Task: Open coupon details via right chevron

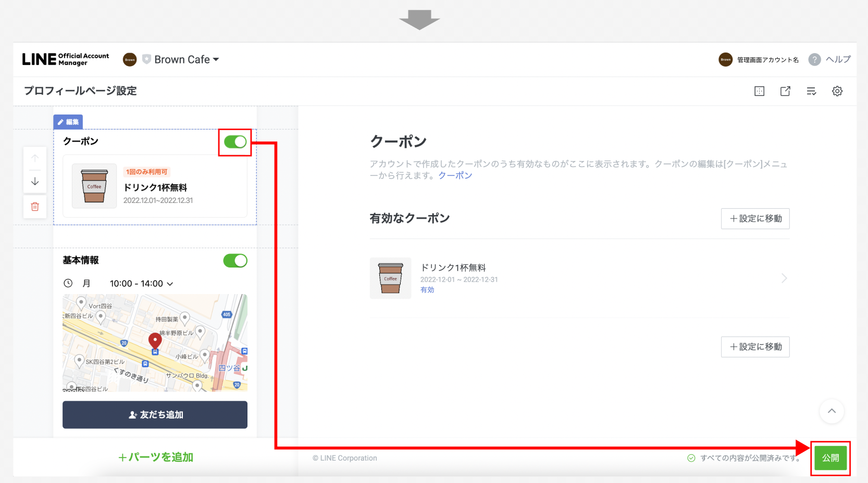Action: pos(784,278)
